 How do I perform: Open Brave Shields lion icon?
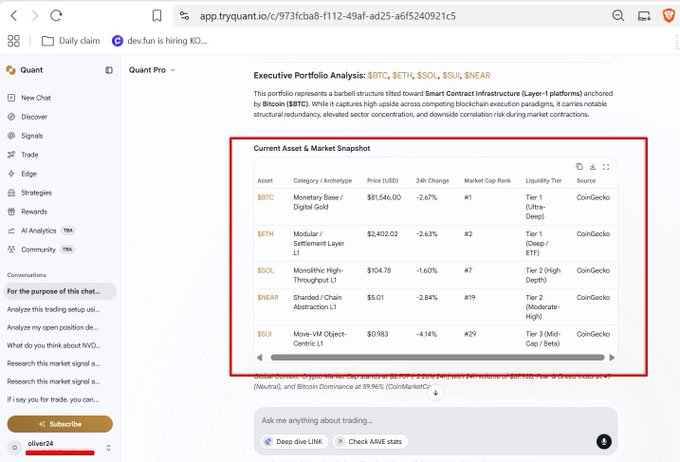(x=669, y=16)
